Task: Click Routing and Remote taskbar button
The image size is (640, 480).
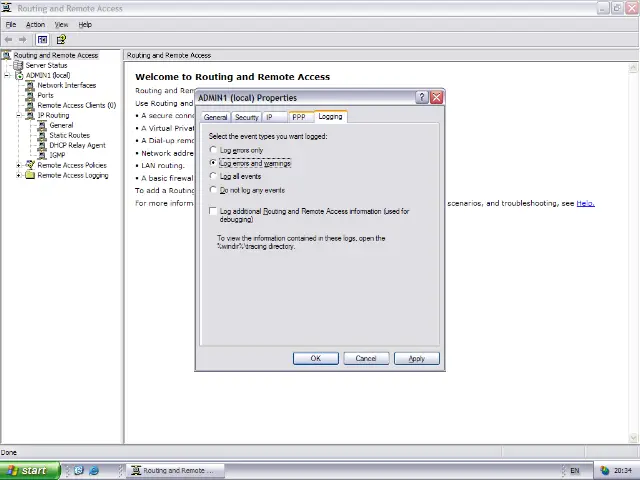Action: pos(176,471)
